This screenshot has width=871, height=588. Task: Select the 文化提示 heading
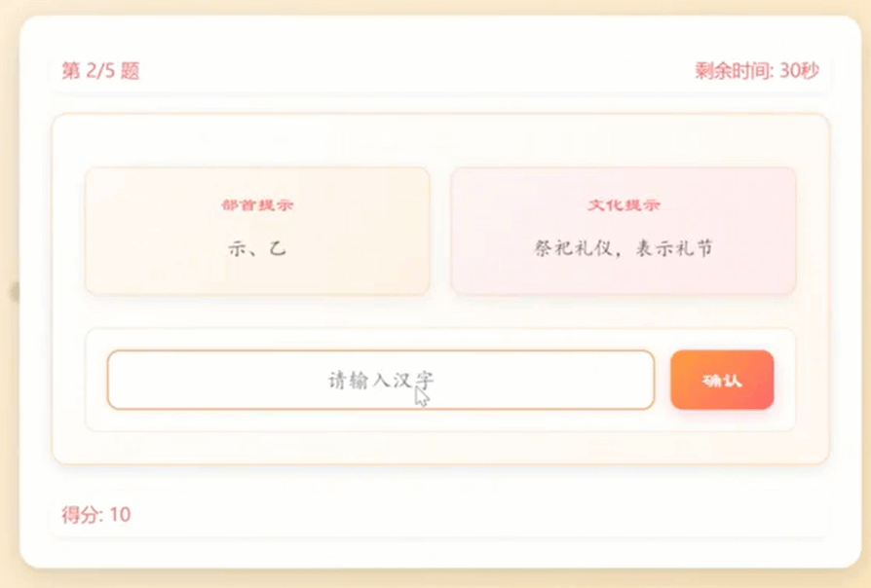tap(624, 205)
